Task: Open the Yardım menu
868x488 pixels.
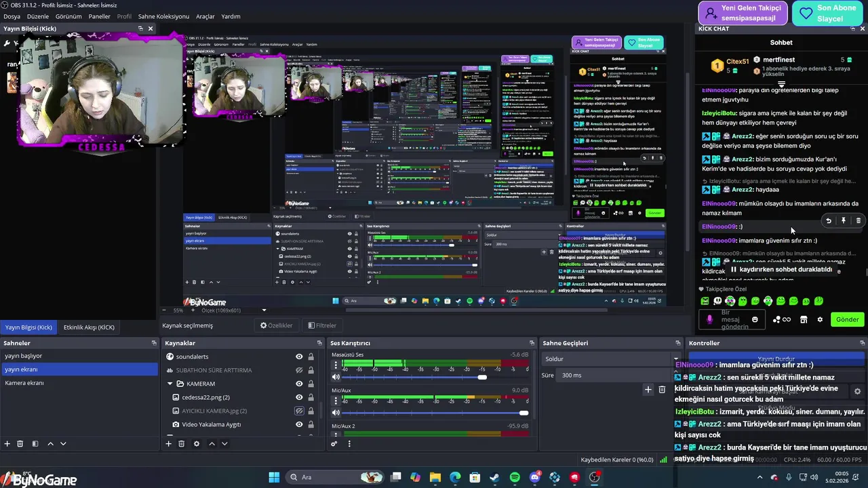Action: click(x=231, y=16)
